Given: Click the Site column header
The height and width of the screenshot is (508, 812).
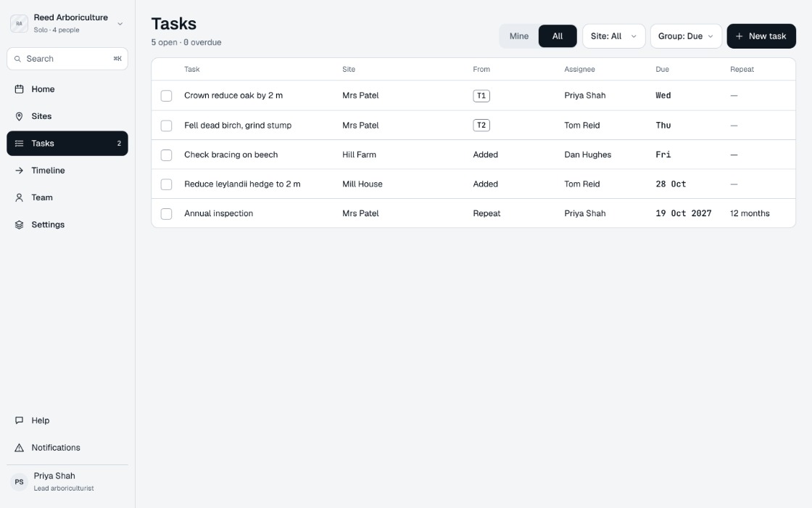Looking at the screenshot, I should (349, 70).
